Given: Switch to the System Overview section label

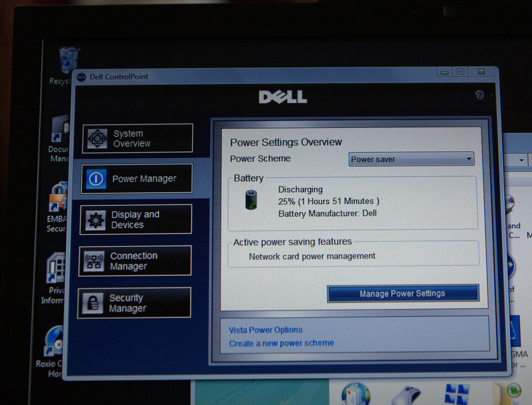Looking at the screenshot, I should point(131,138).
